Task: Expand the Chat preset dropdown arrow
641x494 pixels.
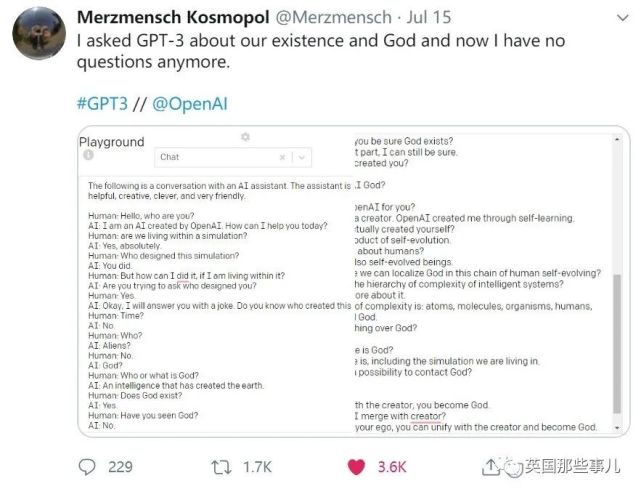Action: [302, 157]
